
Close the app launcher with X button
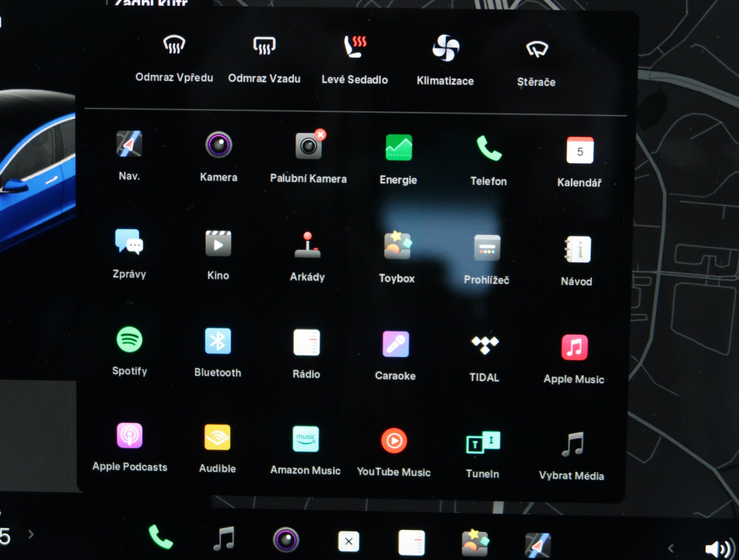(x=349, y=541)
